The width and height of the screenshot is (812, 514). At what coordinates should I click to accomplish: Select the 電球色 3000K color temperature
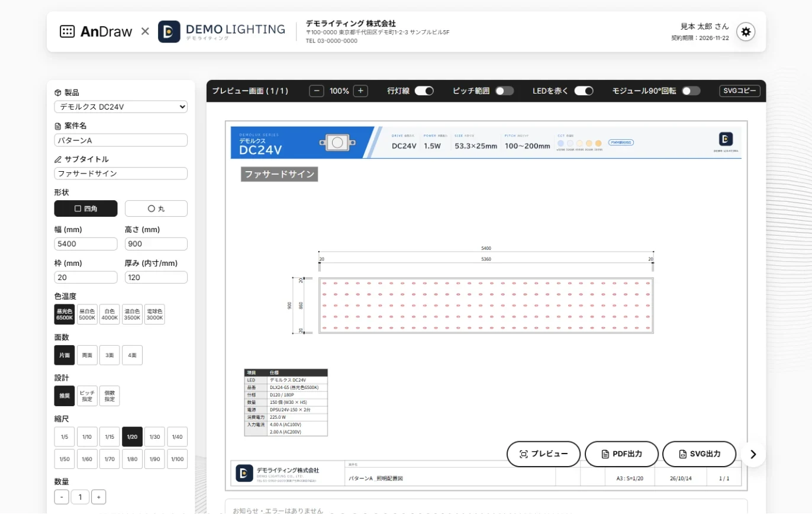click(x=154, y=314)
